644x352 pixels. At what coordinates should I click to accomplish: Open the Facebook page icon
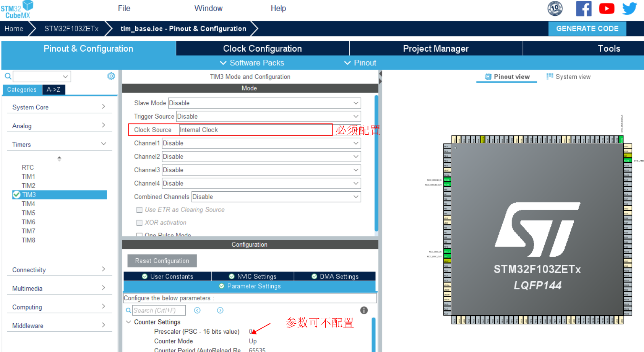584,8
